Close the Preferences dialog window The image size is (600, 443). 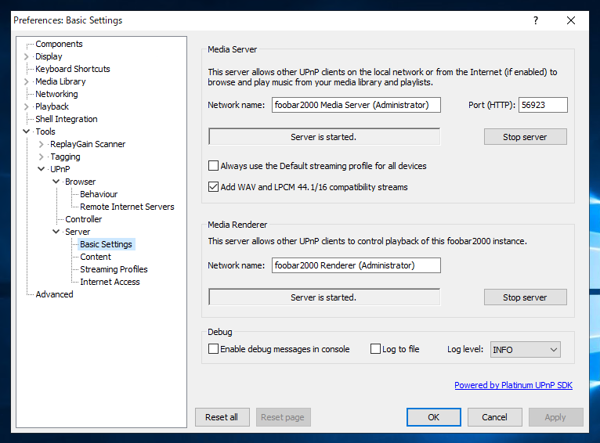coord(571,20)
